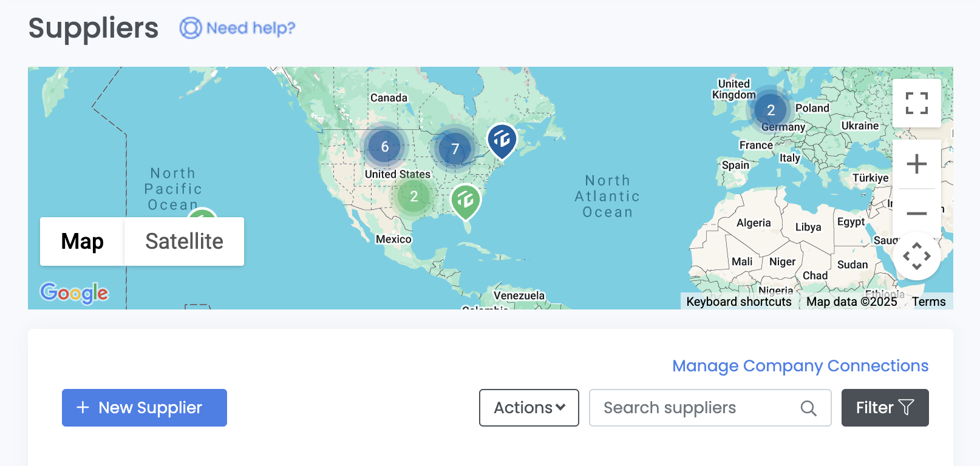This screenshot has width=980, height=466.
Task: Open the Keyboard shortcuts link
Action: (738, 302)
